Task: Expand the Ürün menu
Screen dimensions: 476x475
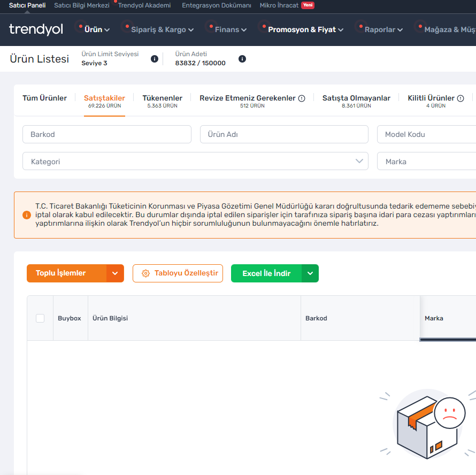Action: point(97,29)
